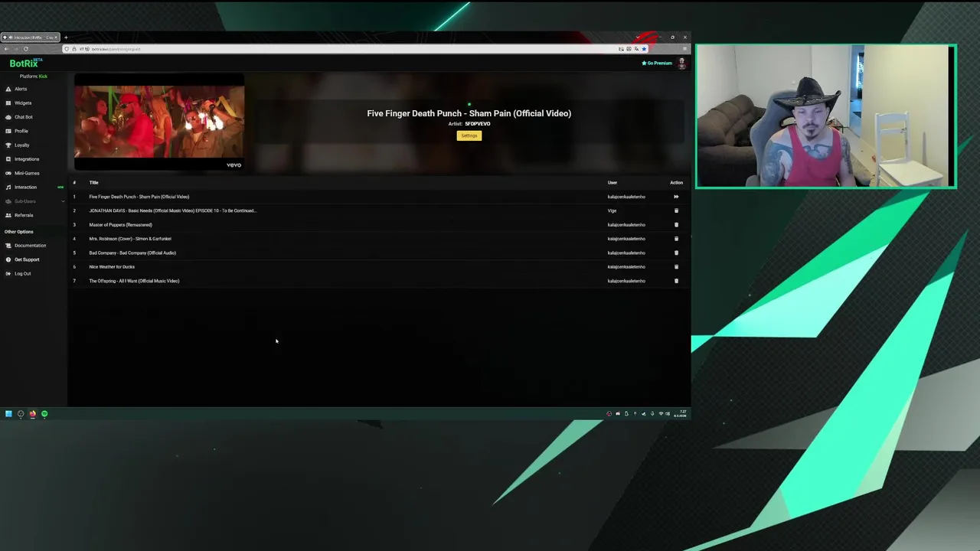
Task: Click the User column header
Action: [x=612, y=183]
